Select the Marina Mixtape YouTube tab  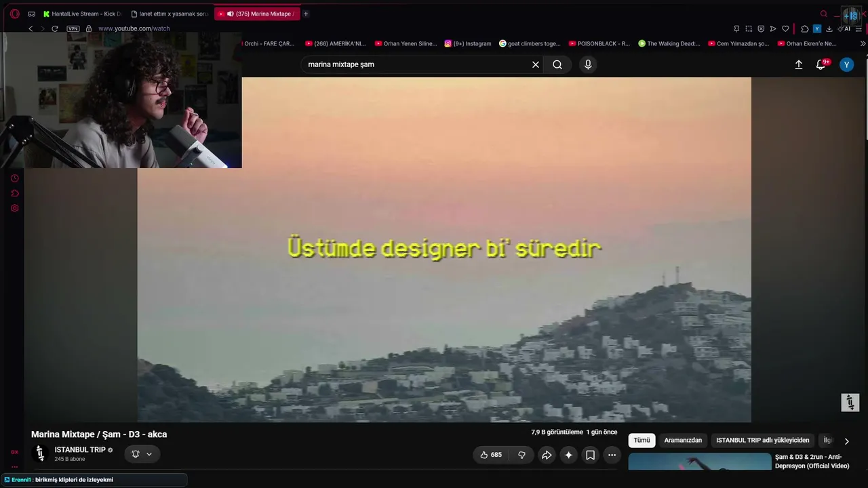(x=258, y=14)
